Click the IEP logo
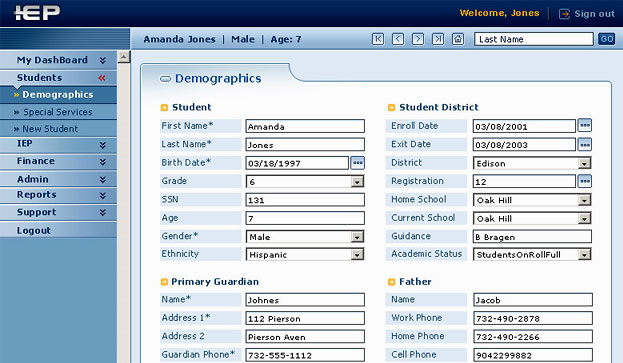623x363 pixels. coord(37,12)
